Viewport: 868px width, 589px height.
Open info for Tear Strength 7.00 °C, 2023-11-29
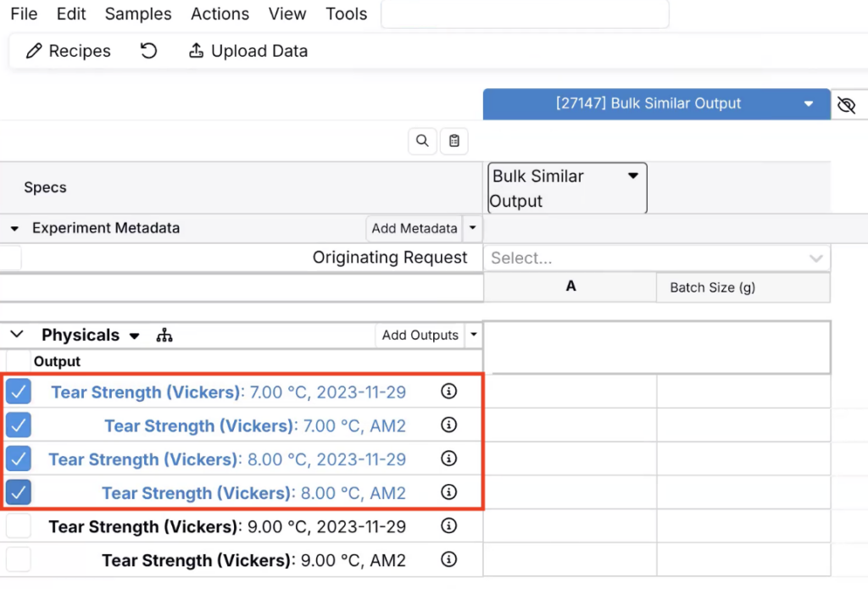pyautogui.click(x=449, y=392)
